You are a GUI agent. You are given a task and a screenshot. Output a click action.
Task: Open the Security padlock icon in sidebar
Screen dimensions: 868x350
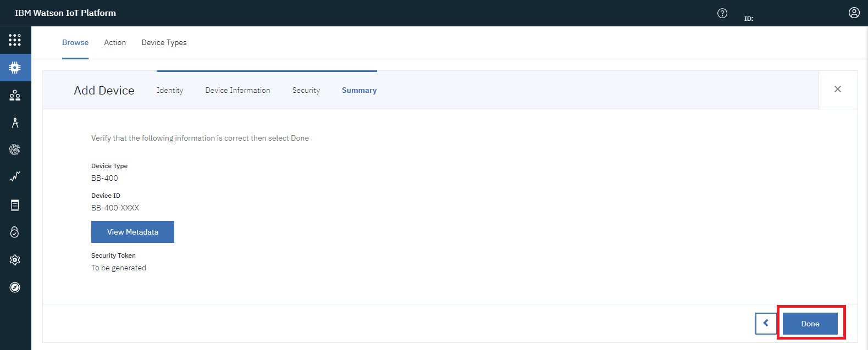point(15,232)
